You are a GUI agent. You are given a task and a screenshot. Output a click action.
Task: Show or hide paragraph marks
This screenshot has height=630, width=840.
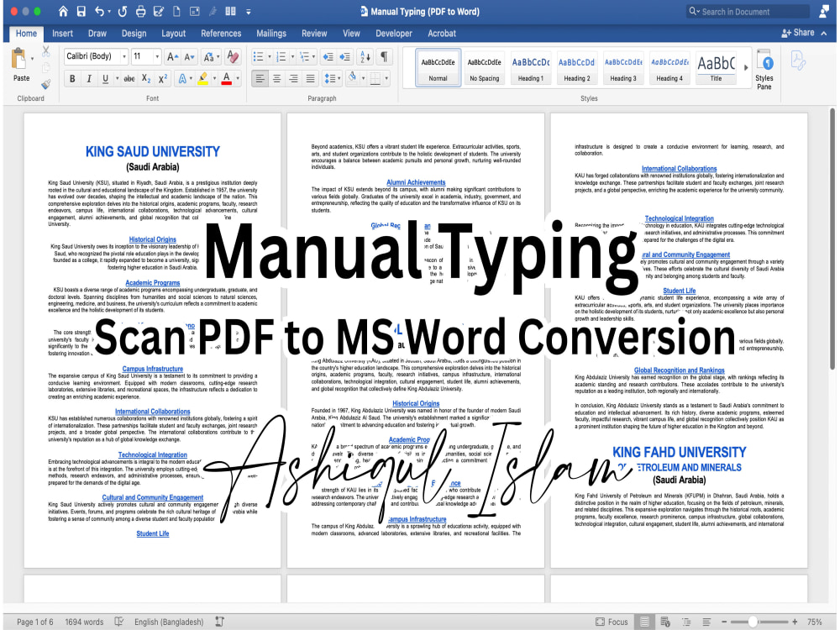click(x=384, y=57)
